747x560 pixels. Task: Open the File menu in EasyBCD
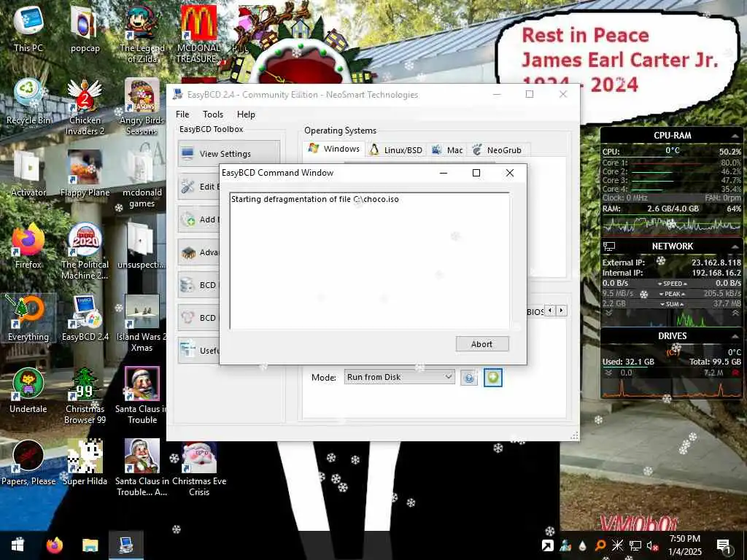(182, 114)
